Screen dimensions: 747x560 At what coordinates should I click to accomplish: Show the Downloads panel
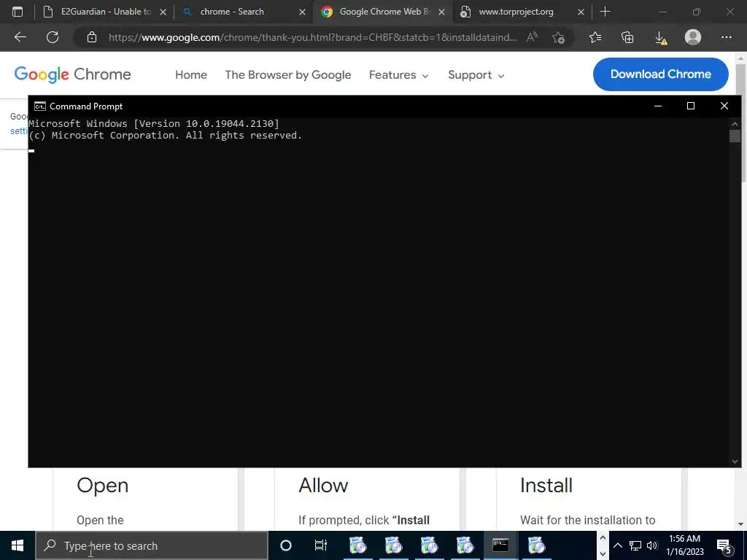(x=660, y=38)
